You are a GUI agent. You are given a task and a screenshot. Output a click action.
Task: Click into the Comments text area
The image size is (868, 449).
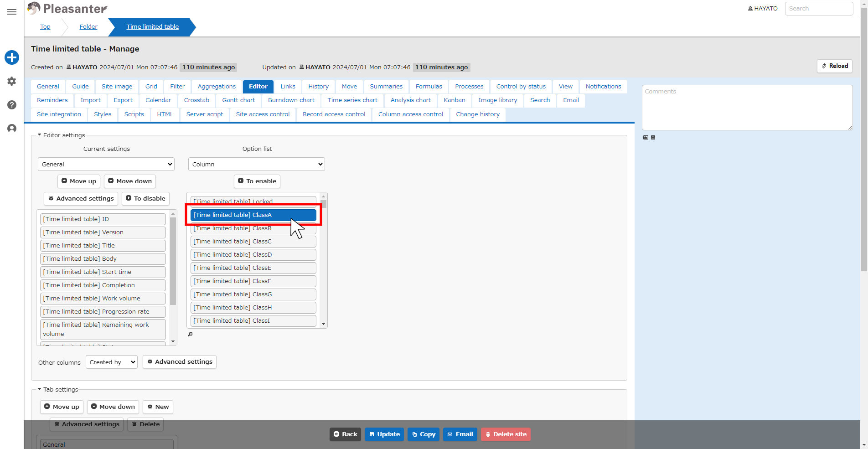(x=747, y=108)
